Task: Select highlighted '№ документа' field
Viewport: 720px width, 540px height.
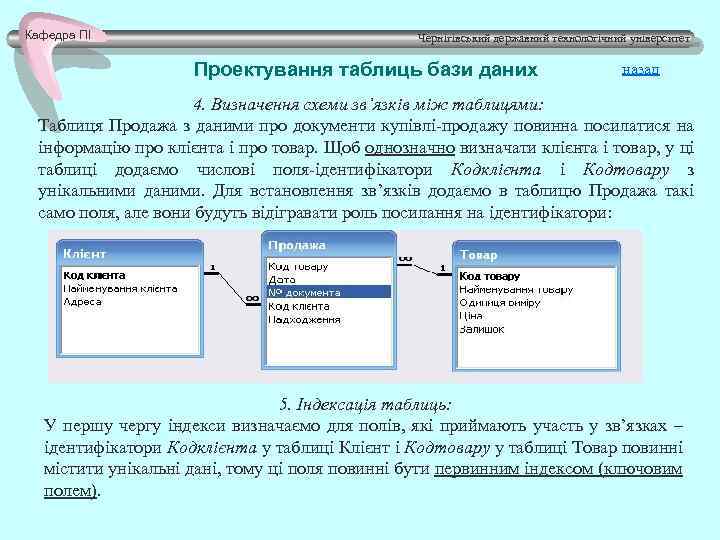Action: 329,292
